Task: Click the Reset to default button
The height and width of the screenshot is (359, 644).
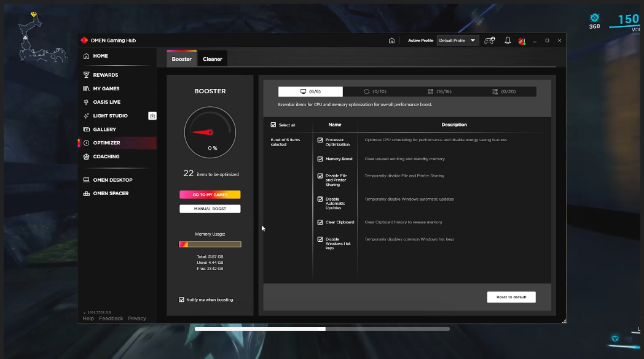Action: coord(511,297)
